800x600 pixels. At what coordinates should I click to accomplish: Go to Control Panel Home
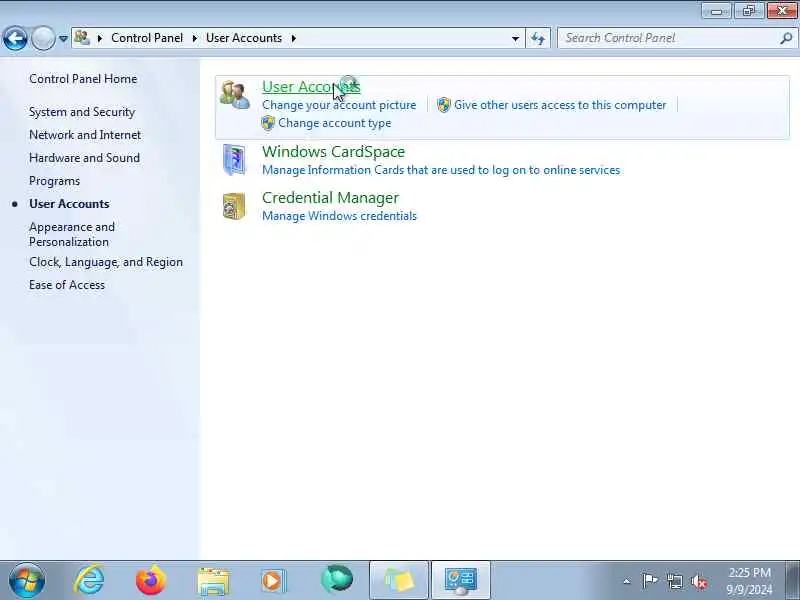pos(83,79)
